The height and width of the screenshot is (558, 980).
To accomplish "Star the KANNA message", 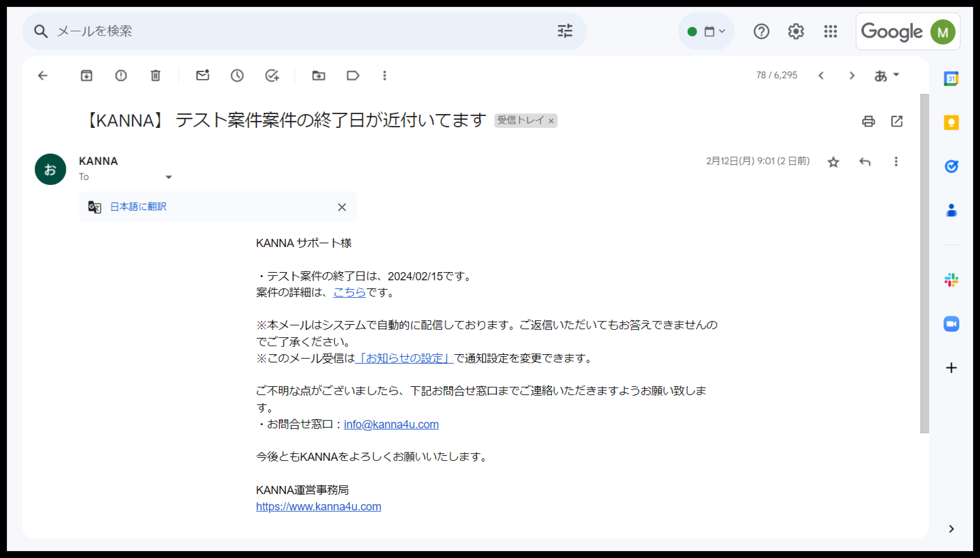I will point(833,162).
